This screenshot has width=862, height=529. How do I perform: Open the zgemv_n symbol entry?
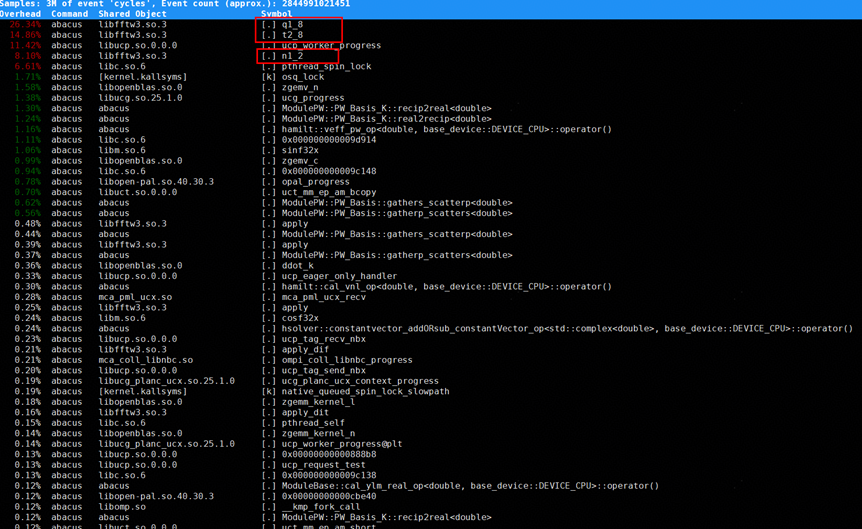[300, 87]
